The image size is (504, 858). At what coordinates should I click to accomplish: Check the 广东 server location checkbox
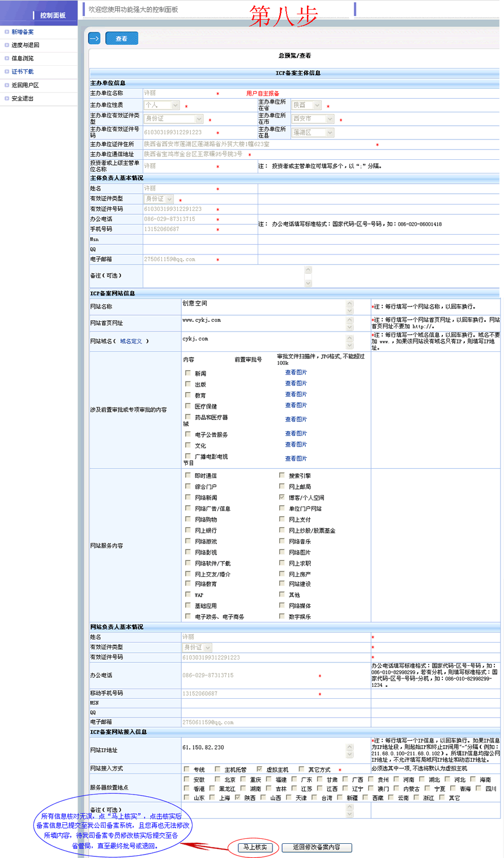(294, 779)
